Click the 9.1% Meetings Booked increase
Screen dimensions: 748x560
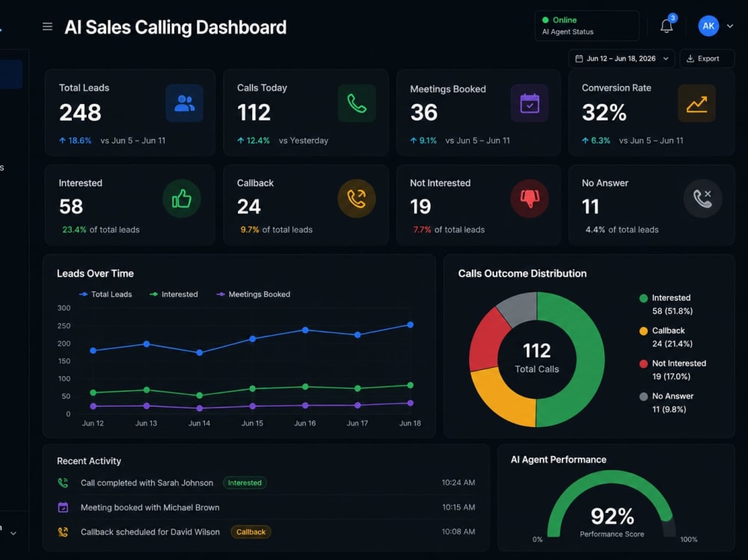(423, 141)
